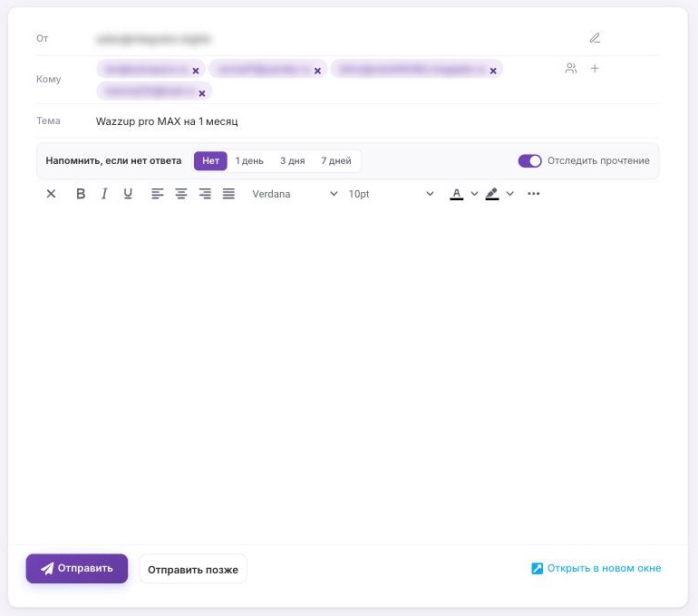
Task: Apply the highlight marker color icon
Action: pos(492,194)
